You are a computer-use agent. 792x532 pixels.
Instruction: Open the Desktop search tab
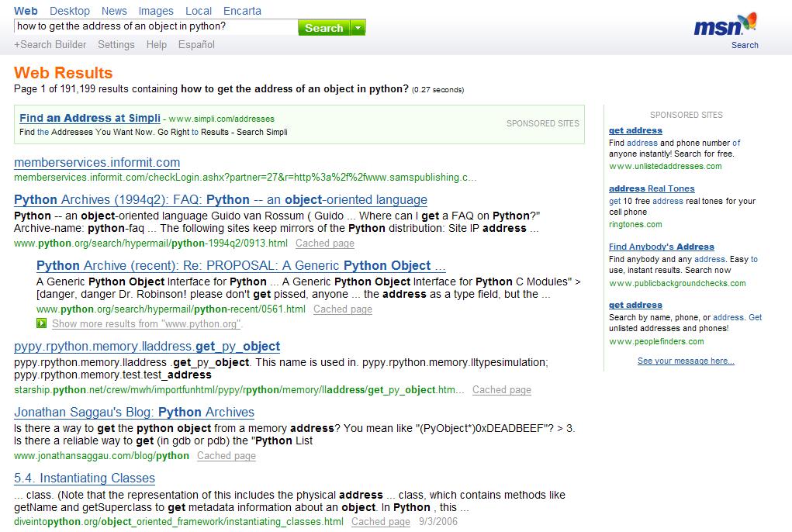click(x=70, y=11)
